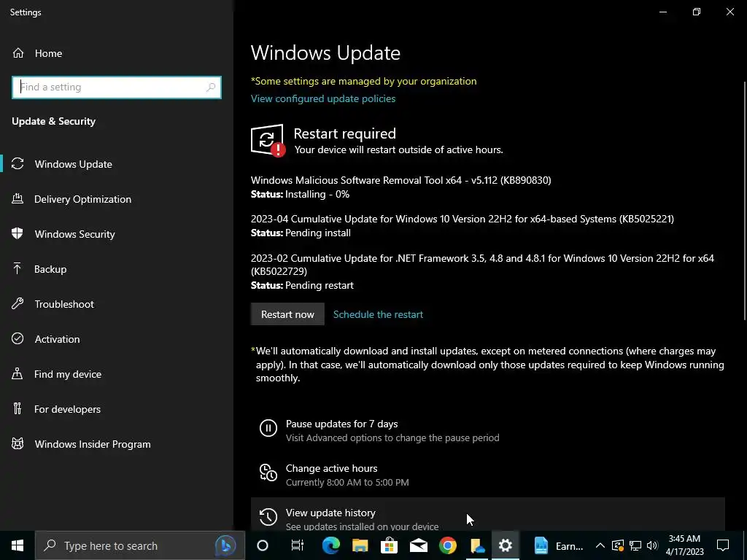Show hidden system tray icons

pyautogui.click(x=600, y=545)
